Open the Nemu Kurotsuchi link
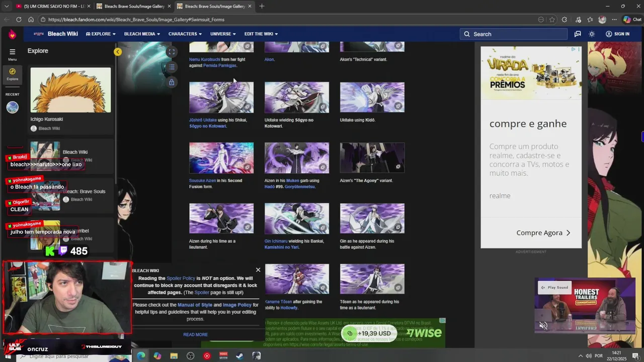 click(x=205, y=59)
